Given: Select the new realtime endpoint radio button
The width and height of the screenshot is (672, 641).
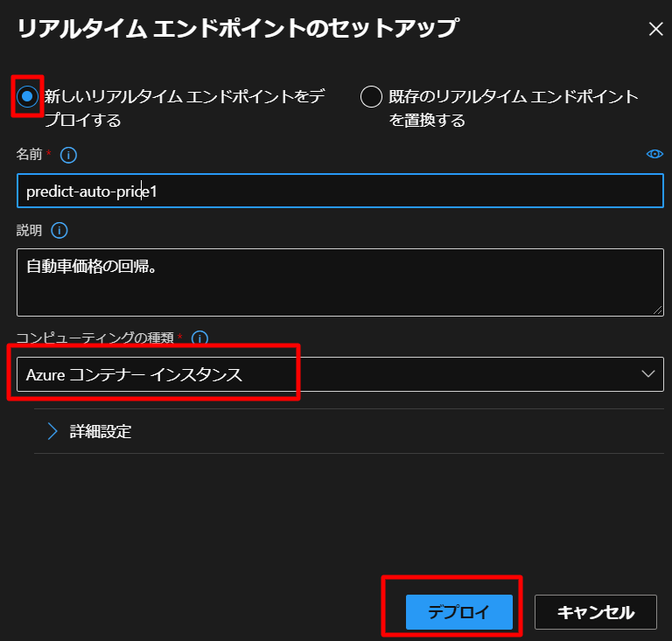Looking at the screenshot, I should pos(28,96).
